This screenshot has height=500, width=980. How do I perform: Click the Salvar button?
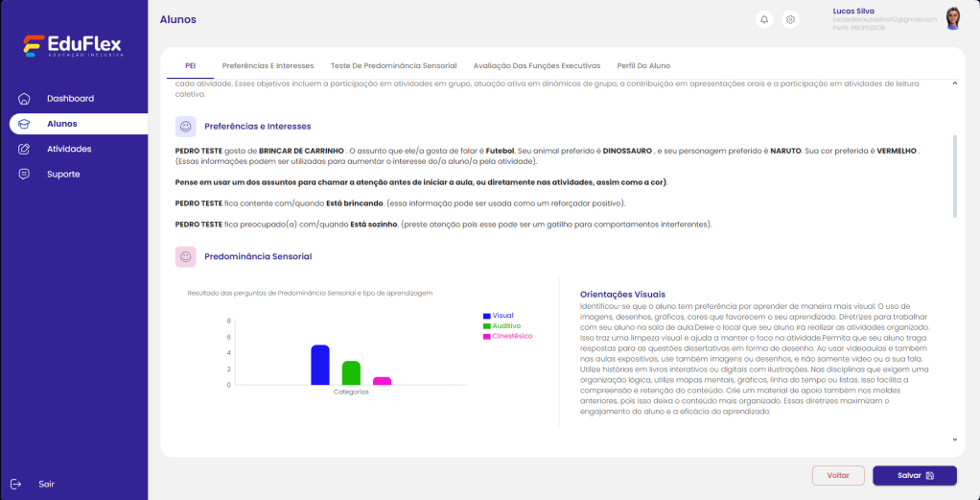click(914, 475)
